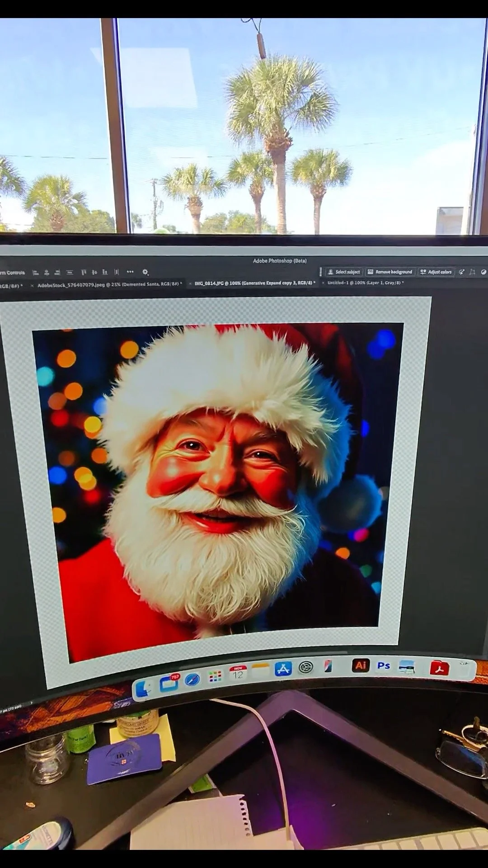
Task: Open the three-dots align and distribute menu
Action: point(130,272)
